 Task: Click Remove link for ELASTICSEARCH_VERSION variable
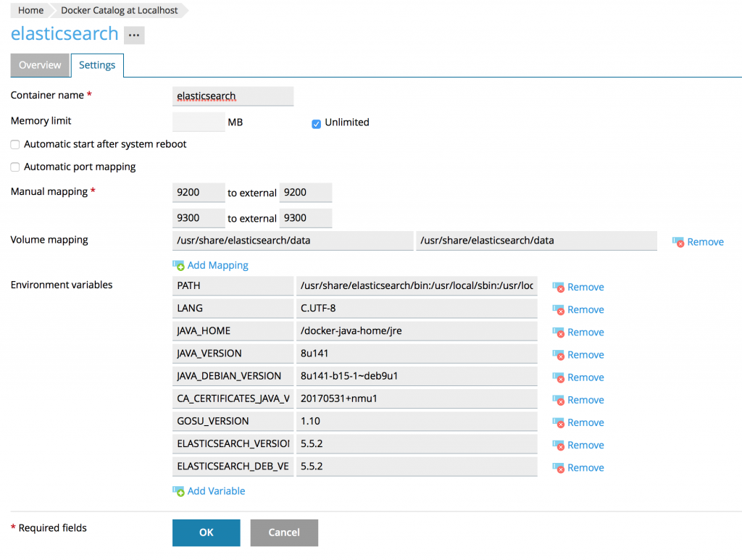[585, 445]
